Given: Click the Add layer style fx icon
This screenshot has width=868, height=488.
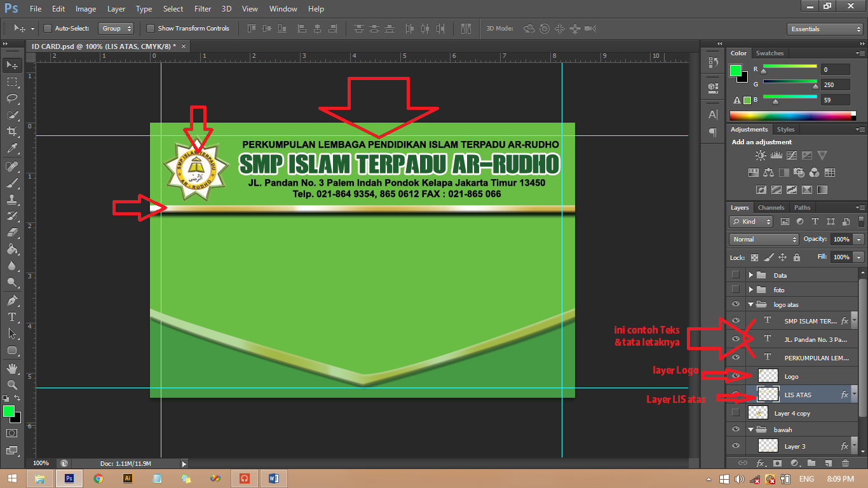Looking at the screenshot, I should pos(760,463).
